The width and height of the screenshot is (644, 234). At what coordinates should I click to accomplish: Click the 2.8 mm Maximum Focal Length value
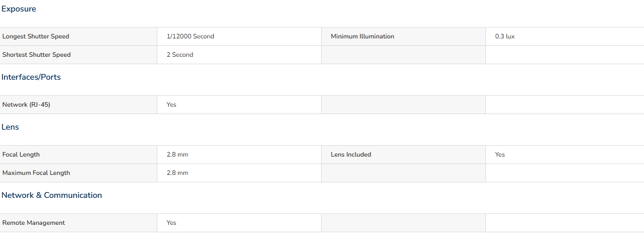(178, 173)
